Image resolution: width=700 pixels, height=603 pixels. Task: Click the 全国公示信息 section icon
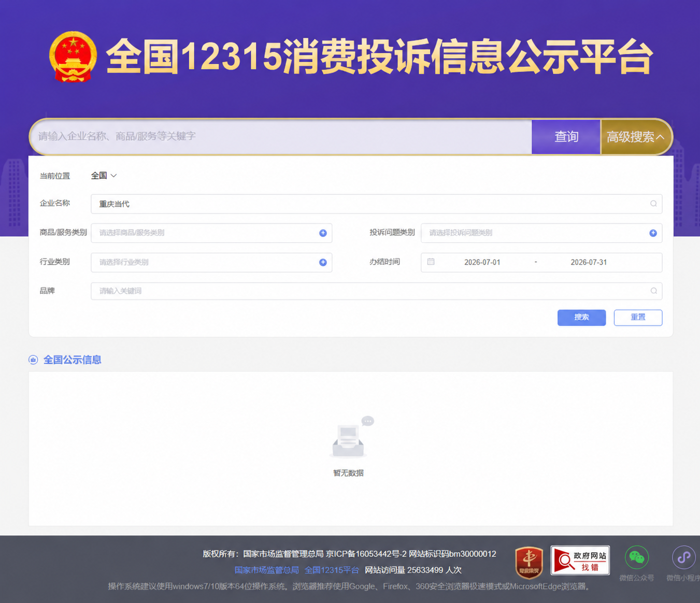click(x=33, y=360)
